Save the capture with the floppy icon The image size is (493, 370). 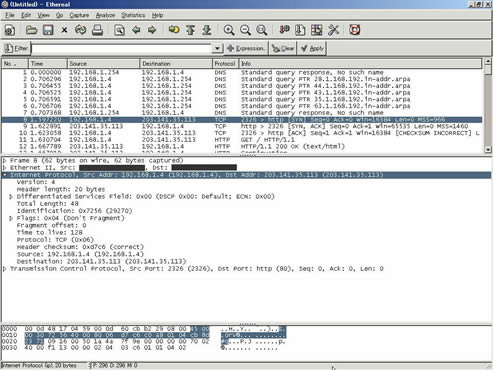(48, 30)
